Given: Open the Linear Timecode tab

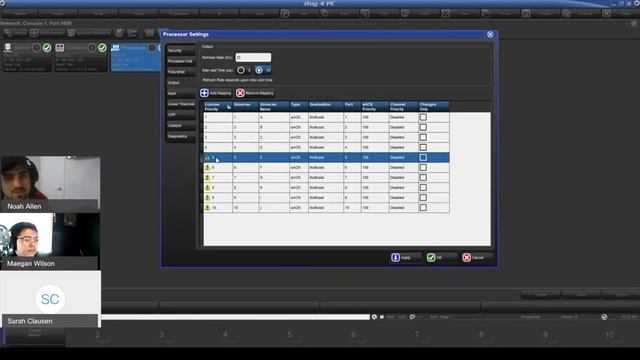Looking at the screenshot, I should (180, 104).
